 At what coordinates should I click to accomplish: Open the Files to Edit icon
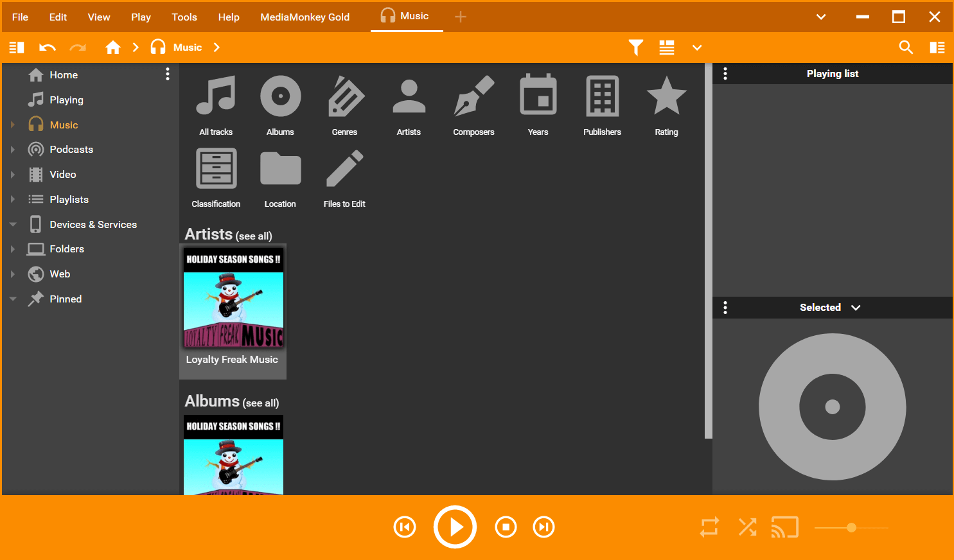(x=344, y=169)
